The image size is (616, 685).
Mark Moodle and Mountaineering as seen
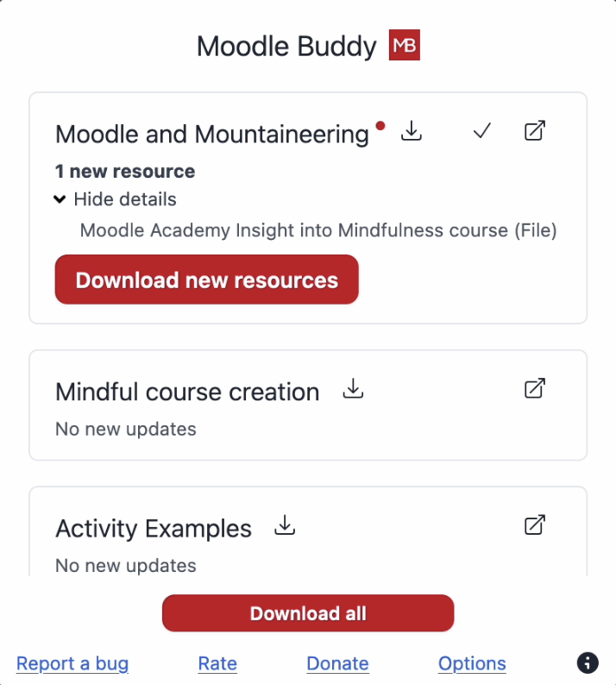(x=482, y=131)
